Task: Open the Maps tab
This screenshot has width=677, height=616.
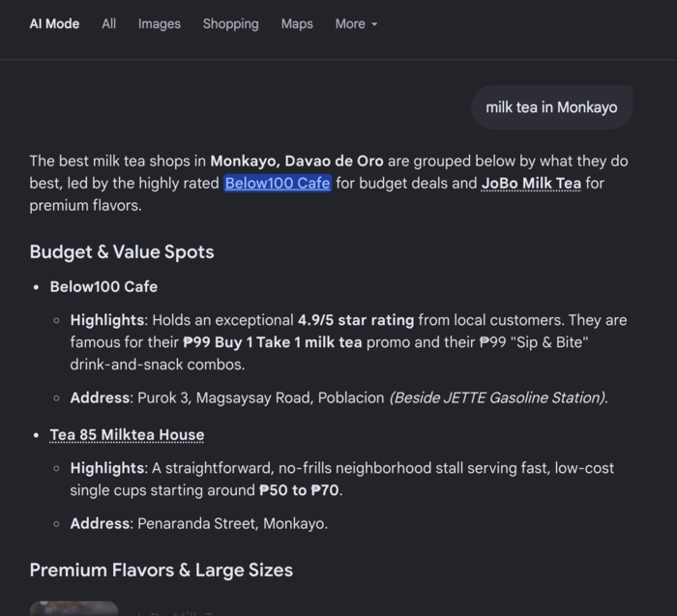Action: pos(297,24)
